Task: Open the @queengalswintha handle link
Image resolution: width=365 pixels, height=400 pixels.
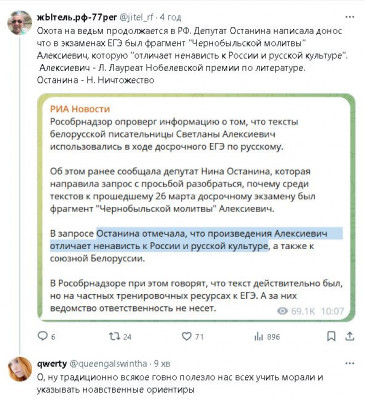Action: pyautogui.click(x=108, y=364)
